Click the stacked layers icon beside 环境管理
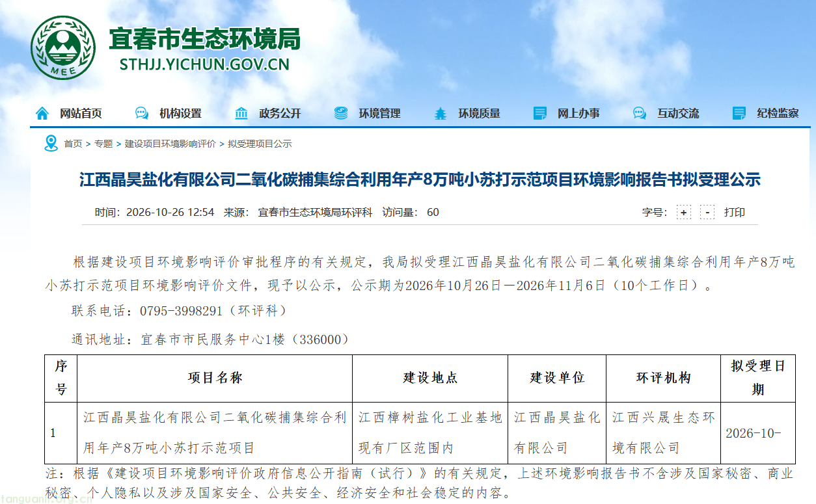816x504 pixels. (x=341, y=113)
